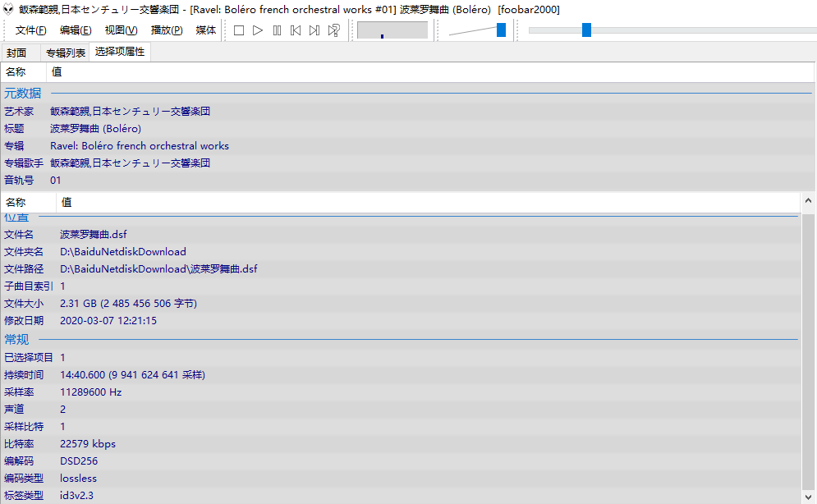Image resolution: width=817 pixels, height=504 pixels.
Task: Open the 媒体 menu
Action: tap(206, 30)
